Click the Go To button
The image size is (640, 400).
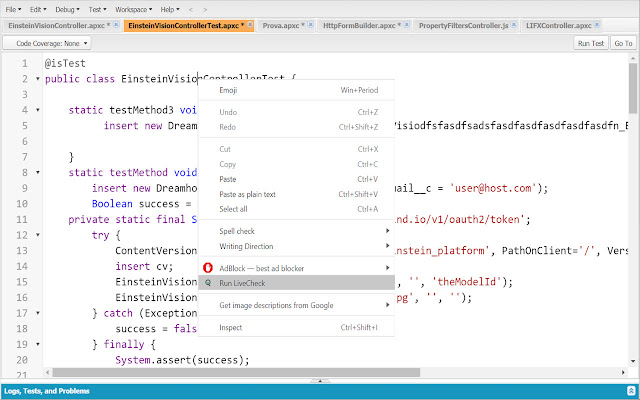click(x=623, y=43)
